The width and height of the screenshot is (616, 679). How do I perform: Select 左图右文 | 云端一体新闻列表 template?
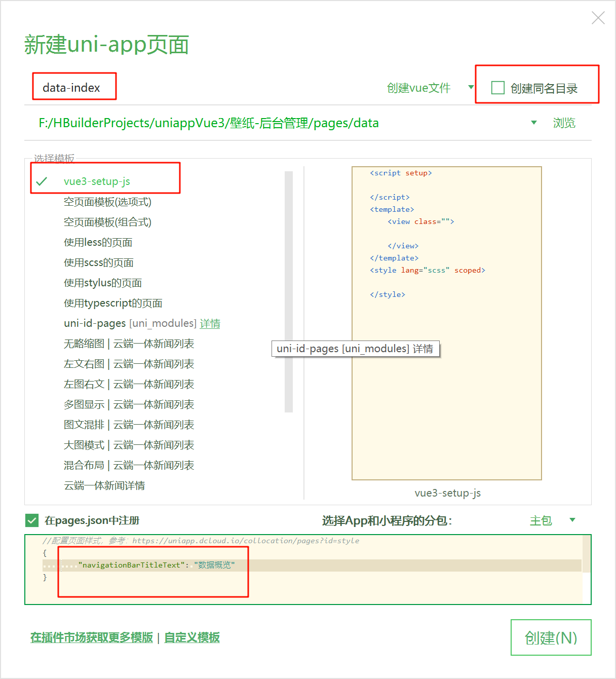point(129,384)
